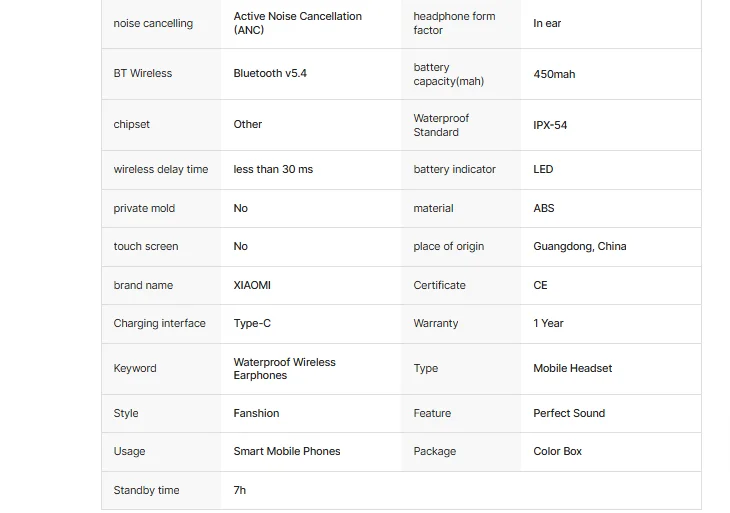Click the 450mah battery capacity value

coord(554,74)
